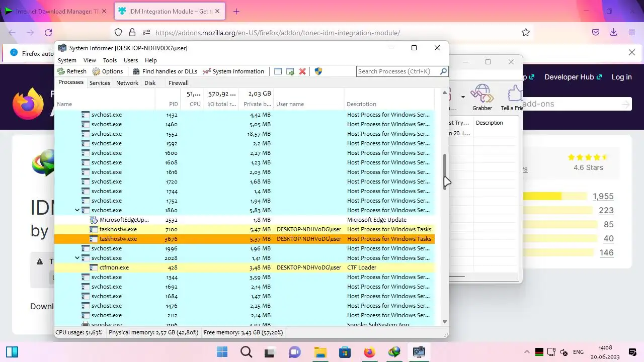This screenshot has width=644, height=362.
Task: Select the Processes tab
Action: click(71, 82)
